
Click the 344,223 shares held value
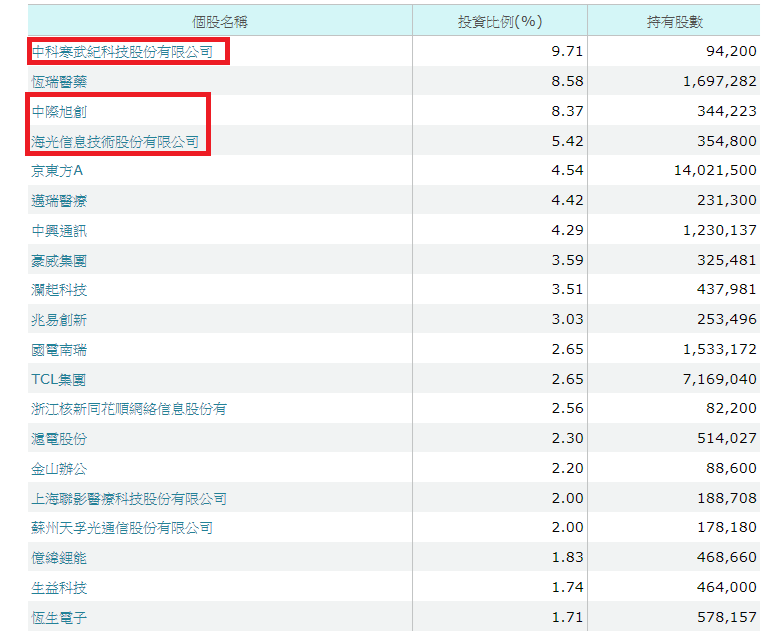727,111
